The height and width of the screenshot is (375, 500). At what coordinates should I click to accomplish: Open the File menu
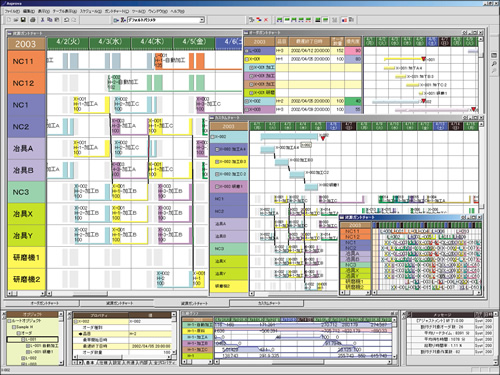[12, 11]
